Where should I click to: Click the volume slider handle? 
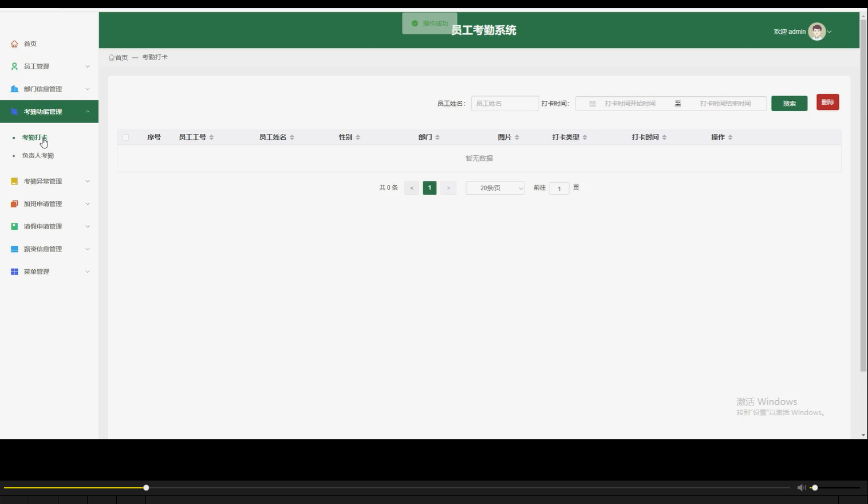tap(815, 487)
